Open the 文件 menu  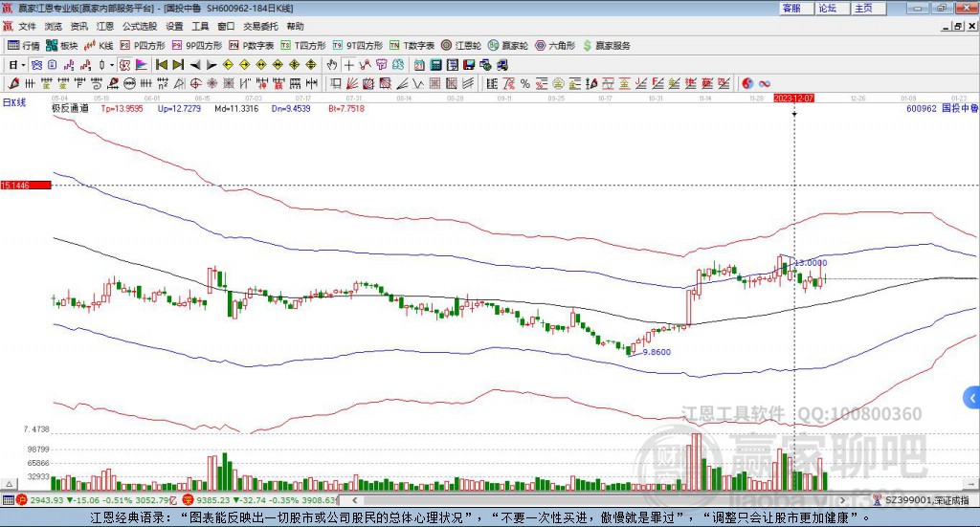(27, 26)
